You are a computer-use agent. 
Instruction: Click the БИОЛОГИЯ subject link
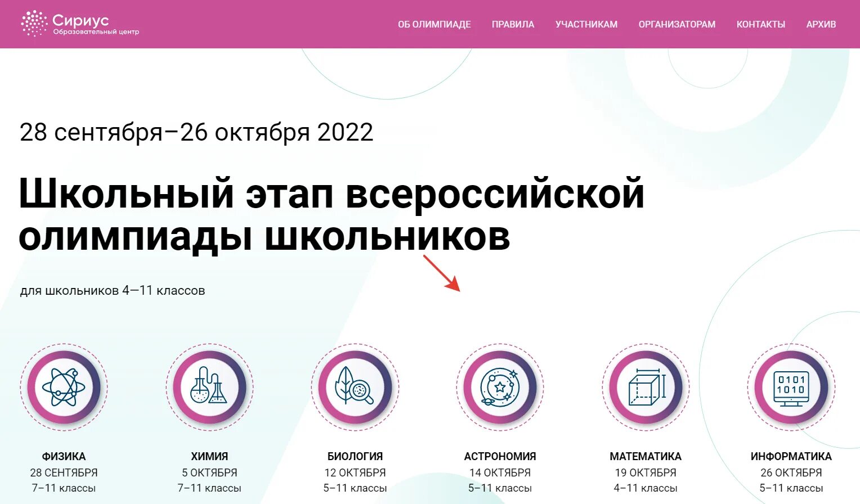click(x=355, y=456)
